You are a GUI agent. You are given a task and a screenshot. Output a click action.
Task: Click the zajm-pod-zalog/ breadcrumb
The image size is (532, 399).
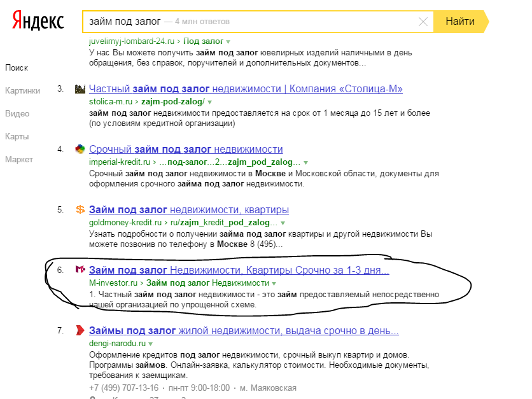point(173,101)
